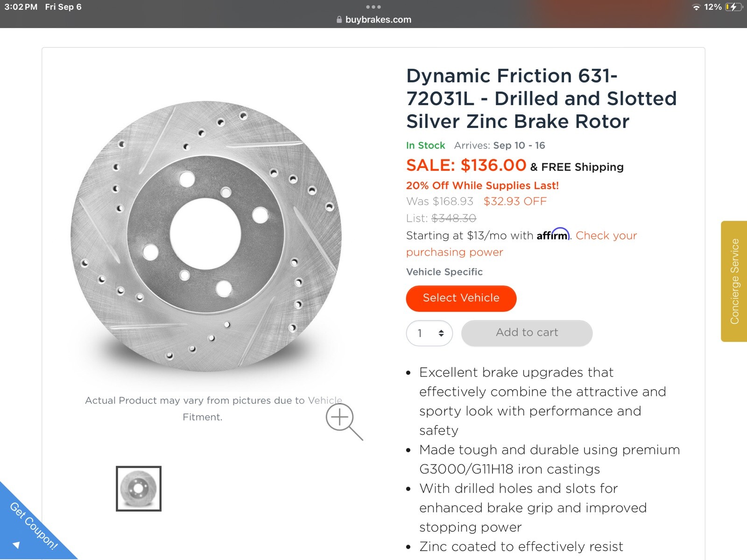This screenshot has height=560, width=747.
Task: Click the main brake rotor product image
Action: [206, 236]
